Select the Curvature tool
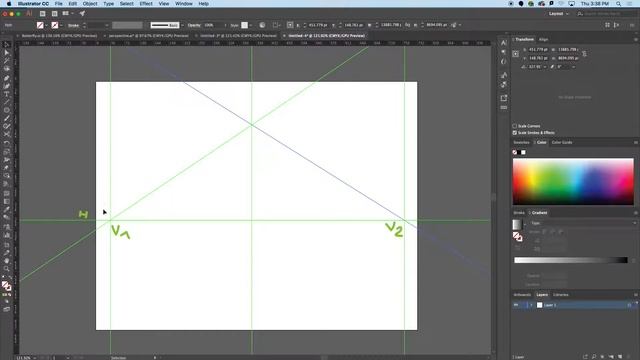 click(7, 86)
